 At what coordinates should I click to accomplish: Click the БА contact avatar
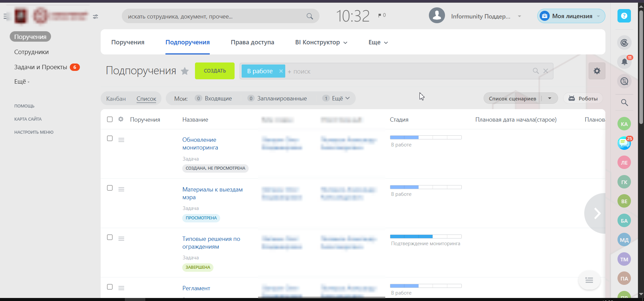click(x=624, y=221)
